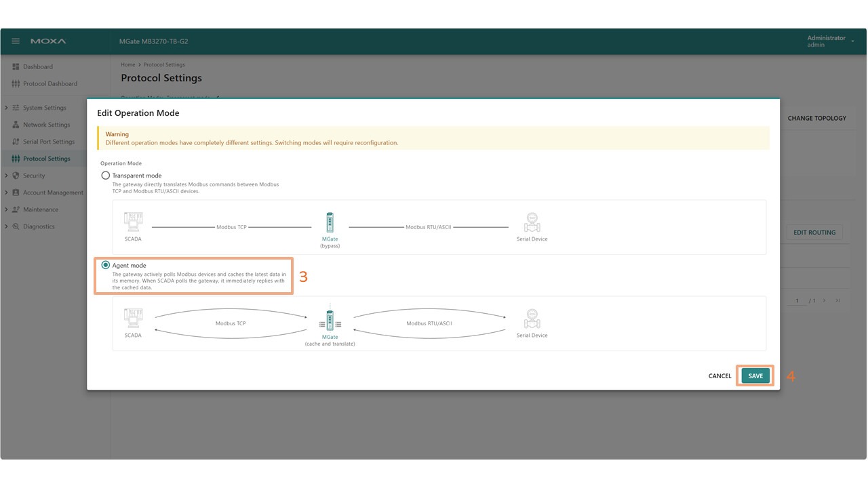Click the Dashboard sidebar icon
868x488 pixels.
[x=16, y=66]
